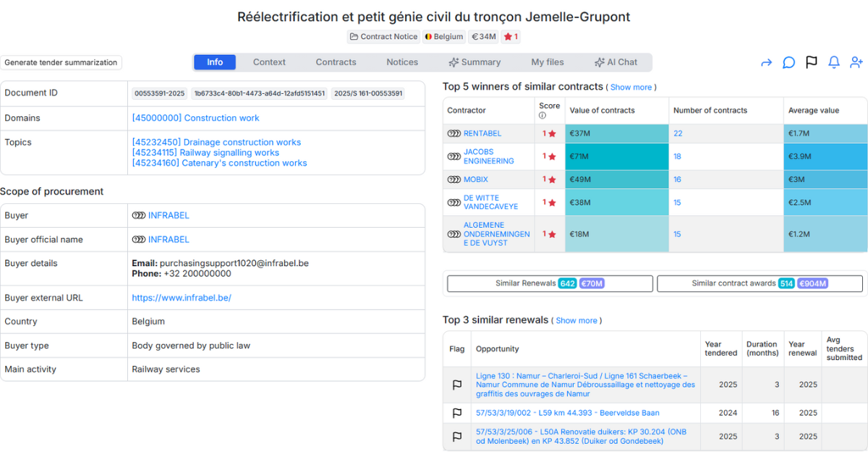Image resolution: width=868 pixels, height=454 pixels.
Task: Switch to the Contracts tab
Action: pyautogui.click(x=336, y=62)
